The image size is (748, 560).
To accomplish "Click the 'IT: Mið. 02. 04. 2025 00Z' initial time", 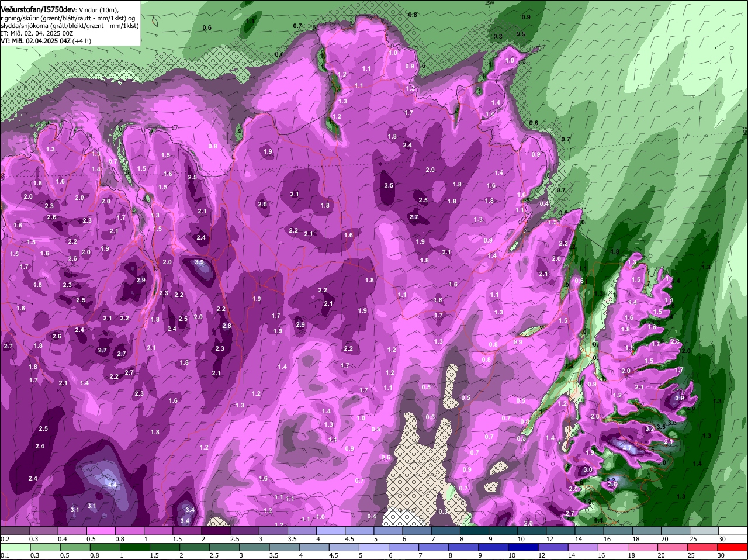I will coord(37,33).
